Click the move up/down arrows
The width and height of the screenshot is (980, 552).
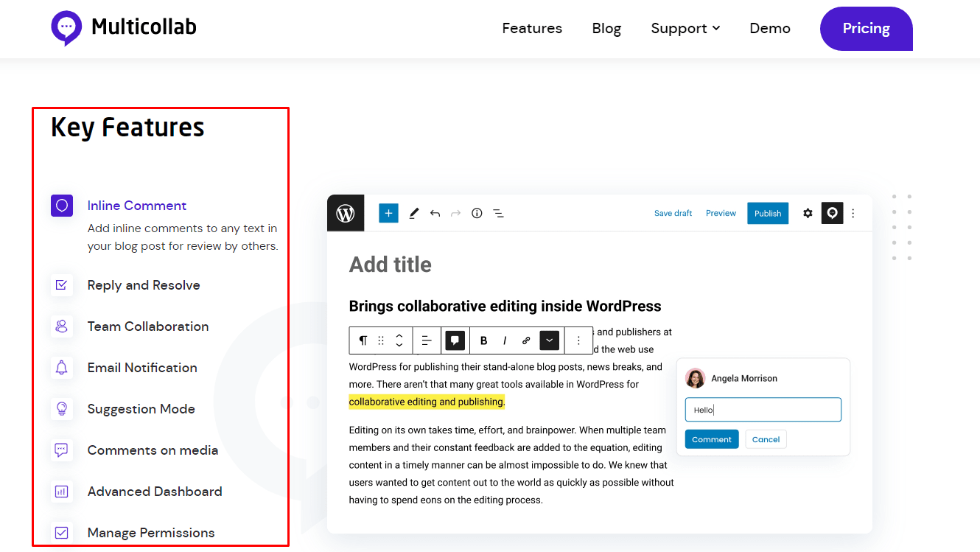pyautogui.click(x=399, y=340)
